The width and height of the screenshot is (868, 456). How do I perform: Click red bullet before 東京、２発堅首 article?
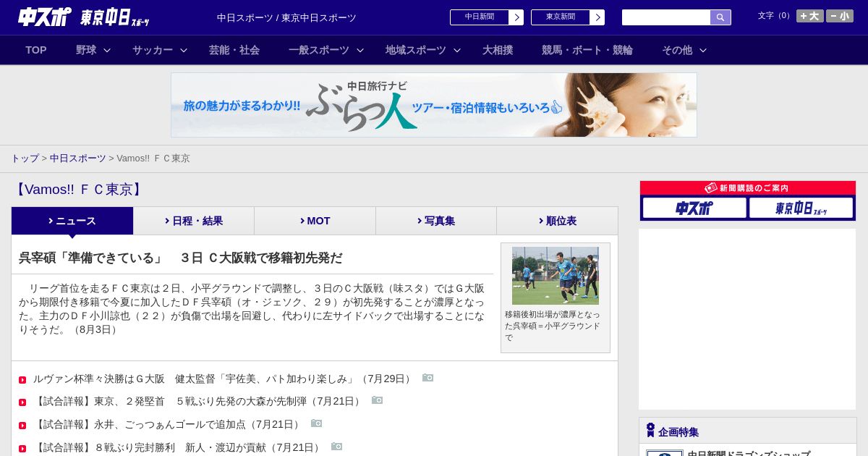(x=22, y=402)
